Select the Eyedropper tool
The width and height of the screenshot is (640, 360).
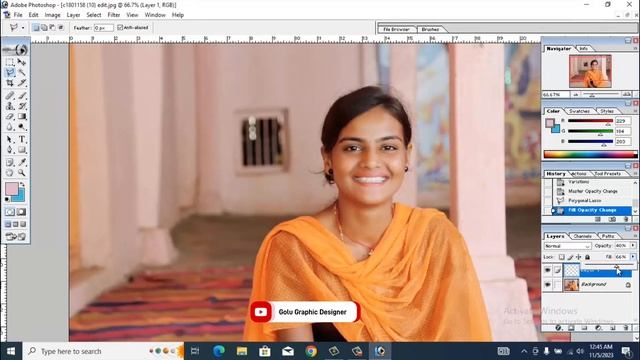point(22,162)
